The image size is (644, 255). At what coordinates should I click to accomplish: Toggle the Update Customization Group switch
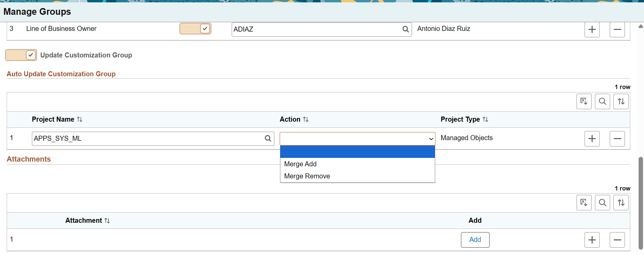click(21, 55)
